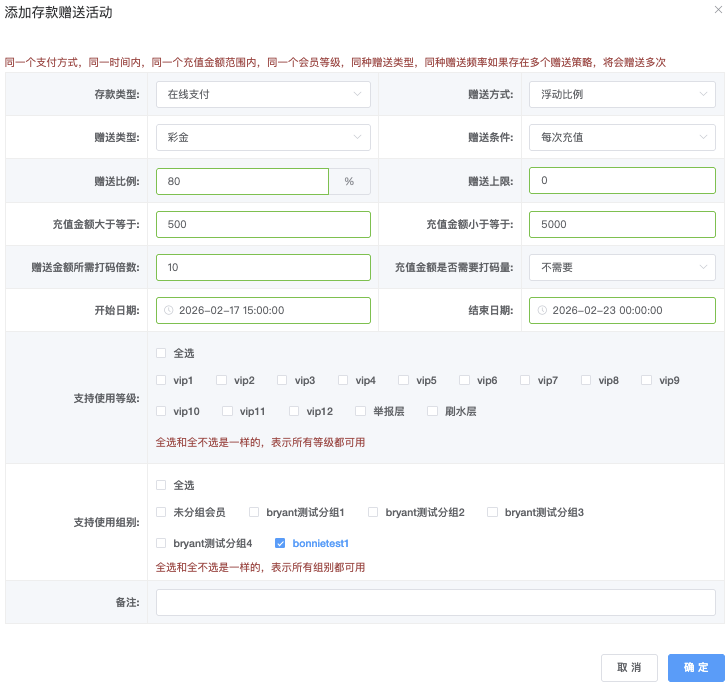The image size is (728, 684).
Task: Uncheck the bonnietest1 group checkbox
Action: [x=281, y=543]
